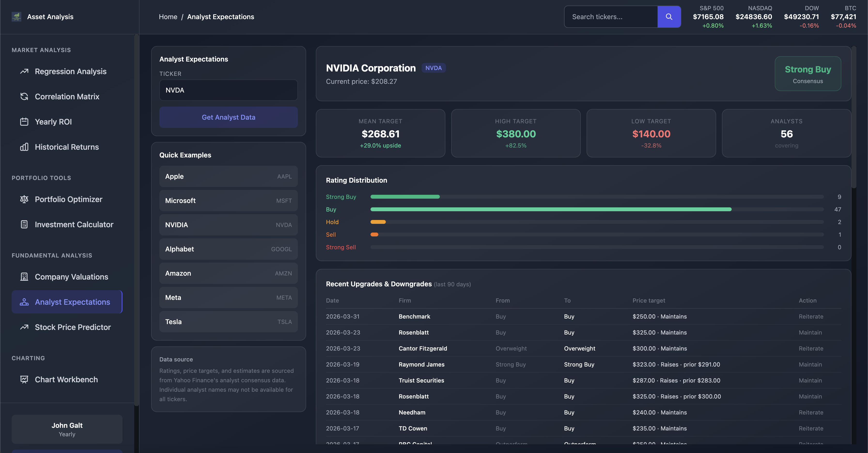The image size is (868, 453).
Task: Choose Apple AAPL quick example
Action: [x=228, y=176]
